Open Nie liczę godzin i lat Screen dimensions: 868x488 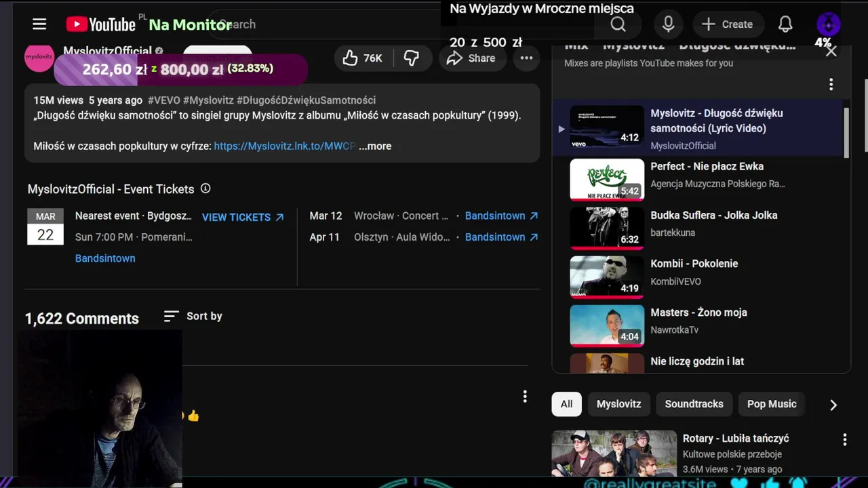coord(697,361)
